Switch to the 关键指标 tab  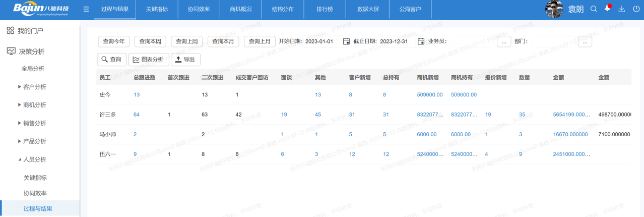point(157,9)
